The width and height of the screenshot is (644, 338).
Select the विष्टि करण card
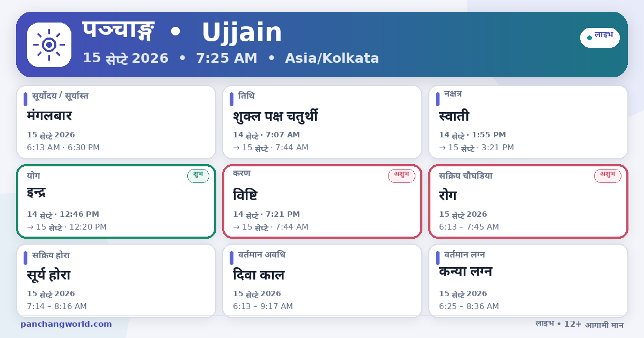click(322, 201)
